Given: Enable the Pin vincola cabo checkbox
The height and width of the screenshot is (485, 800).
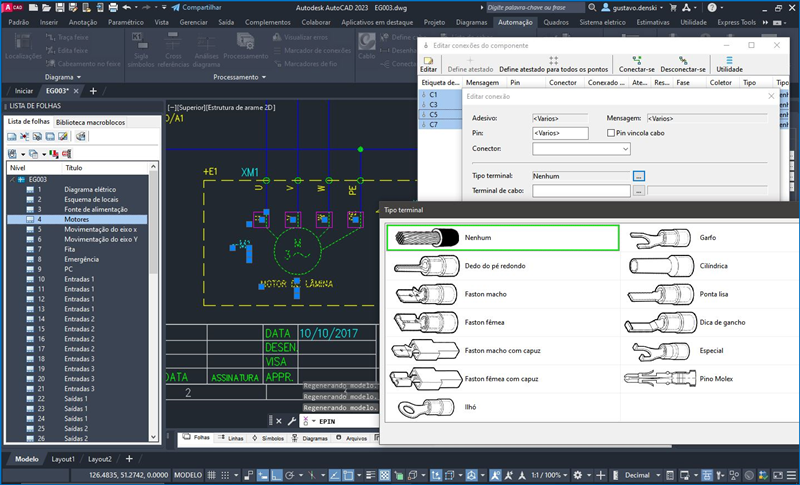Looking at the screenshot, I should point(611,132).
